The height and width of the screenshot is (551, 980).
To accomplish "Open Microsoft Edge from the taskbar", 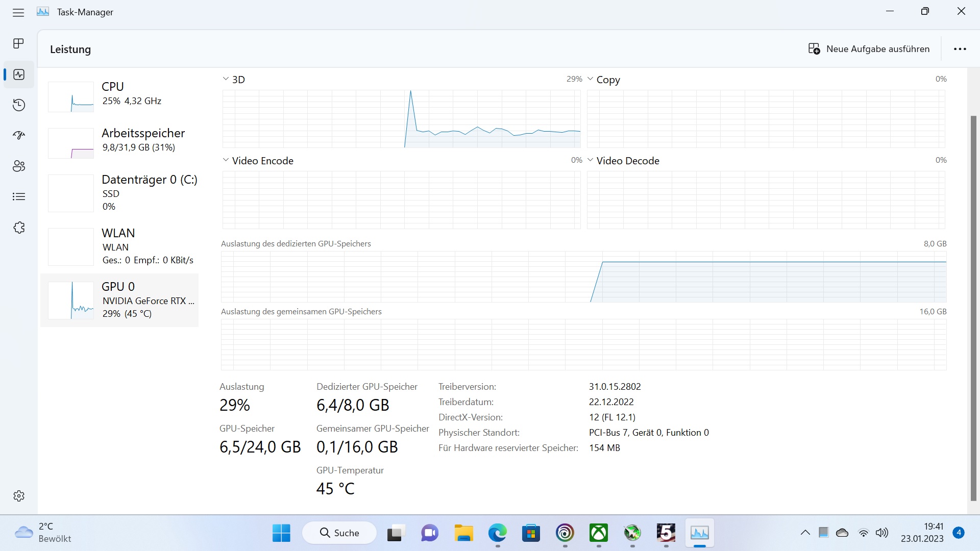I will [497, 533].
